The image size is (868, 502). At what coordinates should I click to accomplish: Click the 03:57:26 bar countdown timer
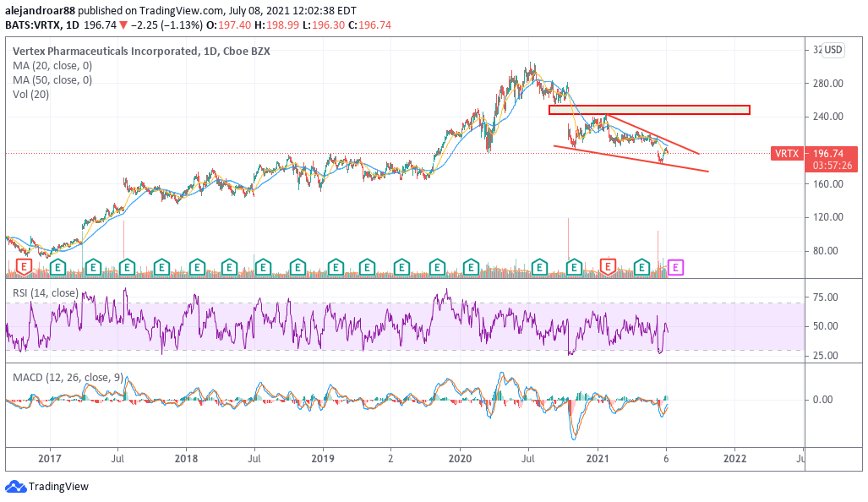[832, 165]
